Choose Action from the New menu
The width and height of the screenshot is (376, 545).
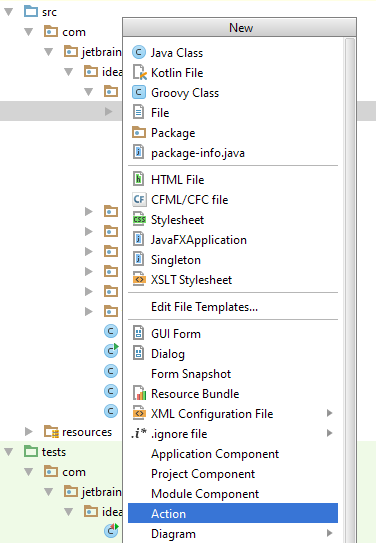(x=233, y=513)
